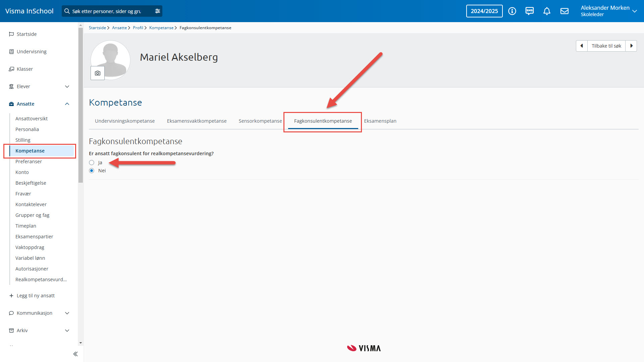Image resolution: width=644 pixels, height=362 pixels.
Task: Select the Ja radio button
Action: click(x=92, y=163)
